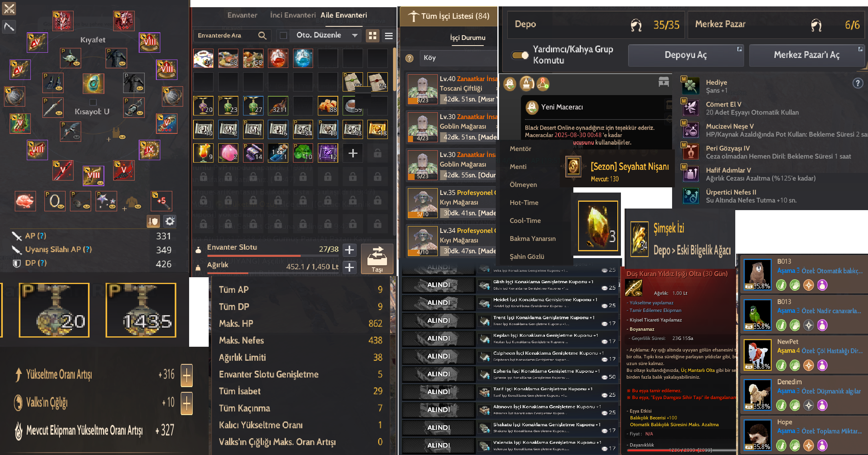Click the Ağırlık weight progress bar
The width and height of the screenshot is (868, 455).
pyautogui.click(x=273, y=273)
